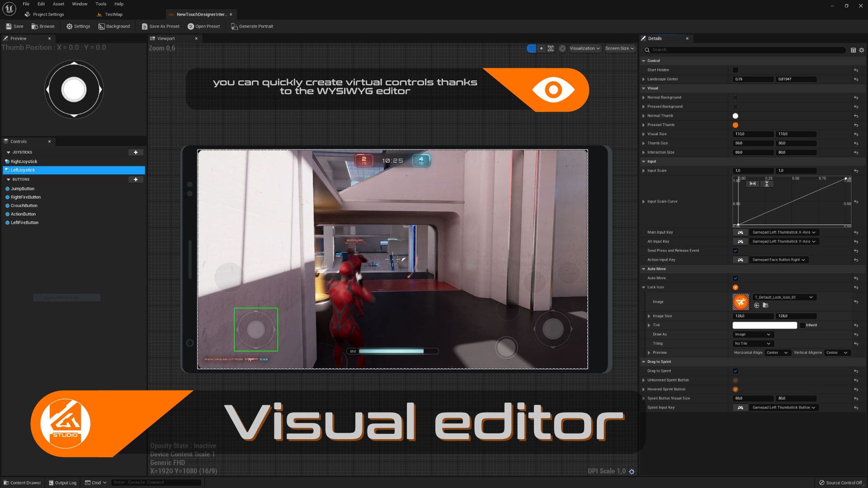
Task: Expand the Visual Size property
Action: pos(643,134)
